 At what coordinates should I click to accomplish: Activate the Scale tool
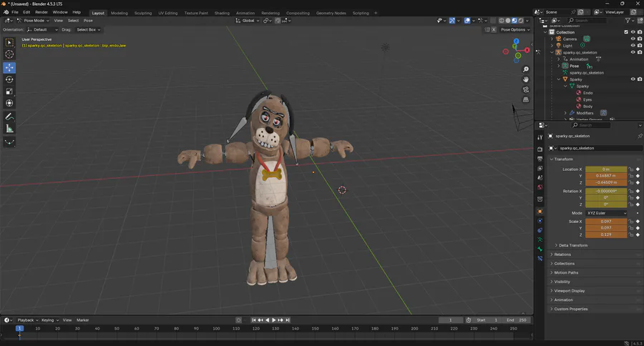click(x=9, y=91)
